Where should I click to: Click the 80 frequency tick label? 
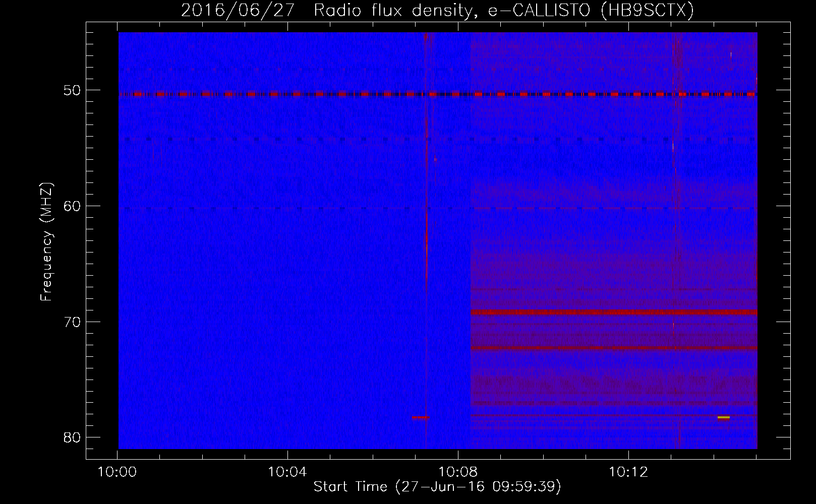pos(72,437)
